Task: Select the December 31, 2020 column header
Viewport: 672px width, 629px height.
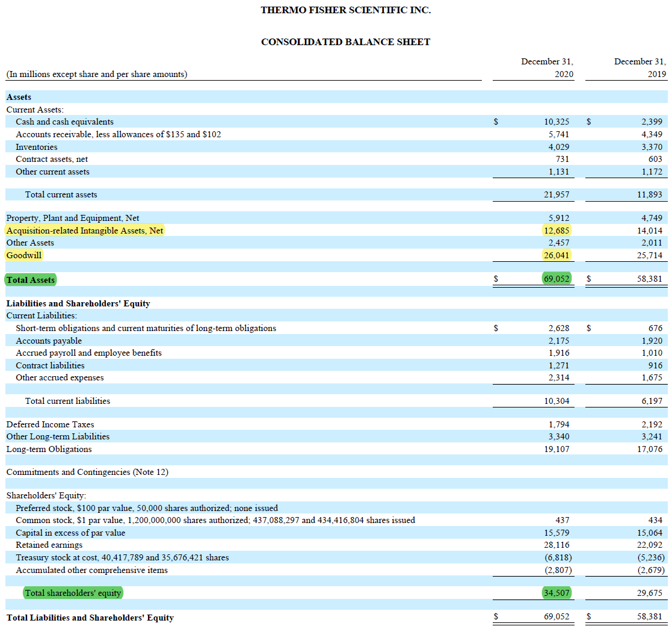Action: pyautogui.click(x=547, y=68)
